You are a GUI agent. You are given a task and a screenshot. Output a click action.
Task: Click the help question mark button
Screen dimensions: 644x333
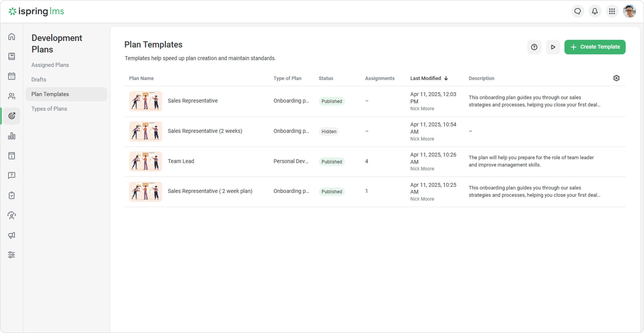[534, 47]
